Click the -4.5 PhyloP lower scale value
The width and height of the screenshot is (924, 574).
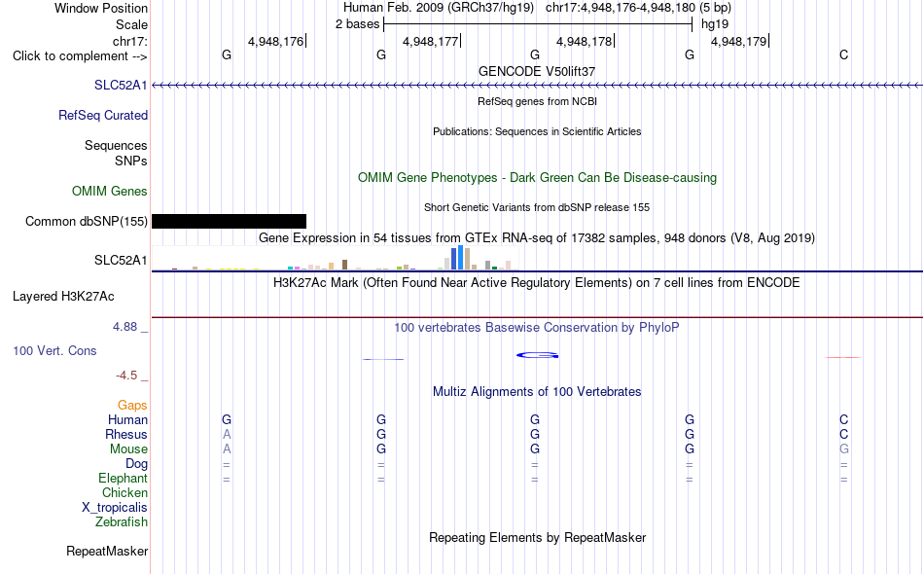tap(126, 376)
